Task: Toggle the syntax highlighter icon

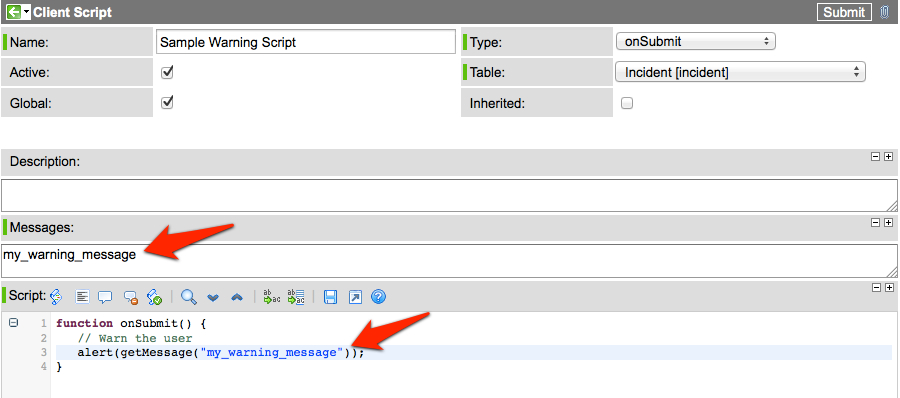Action: 56,296
